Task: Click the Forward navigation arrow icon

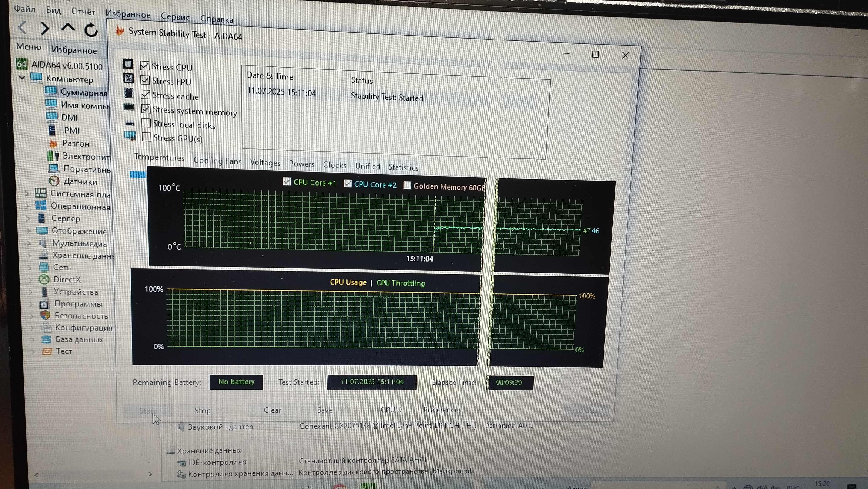Action: tap(44, 29)
